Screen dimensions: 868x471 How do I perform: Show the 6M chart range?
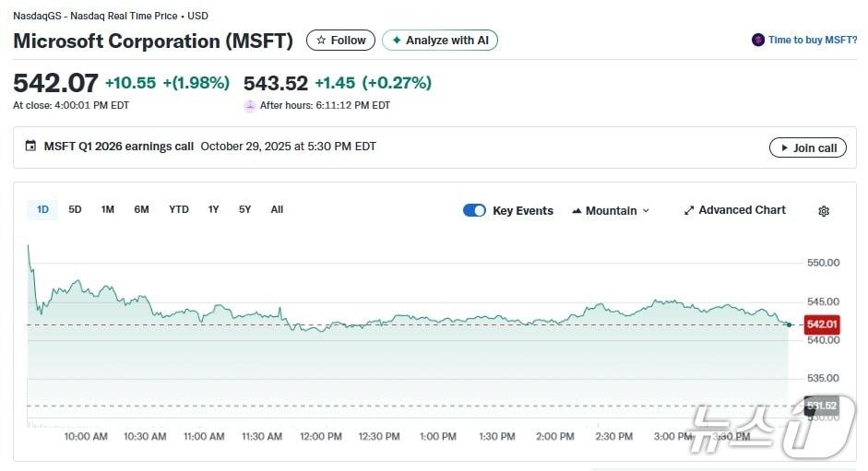(x=141, y=210)
